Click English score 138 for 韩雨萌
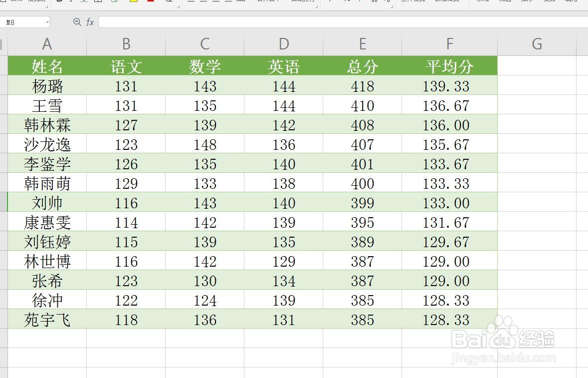Image resolution: width=588 pixels, height=378 pixels. (x=283, y=183)
